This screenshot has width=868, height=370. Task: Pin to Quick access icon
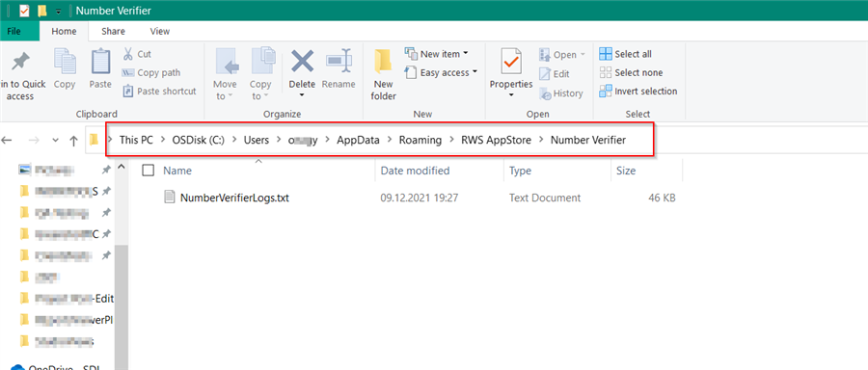click(x=20, y=62)
